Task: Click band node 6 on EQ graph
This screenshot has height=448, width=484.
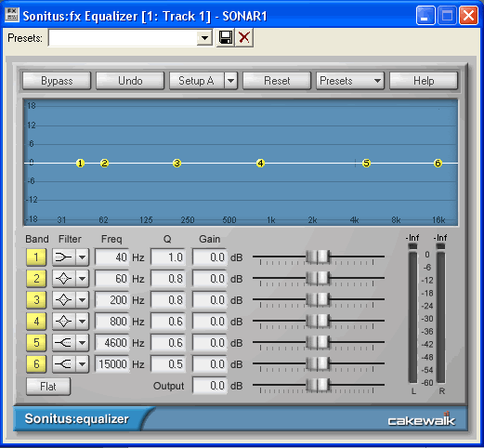Action: tap(438, 164)
